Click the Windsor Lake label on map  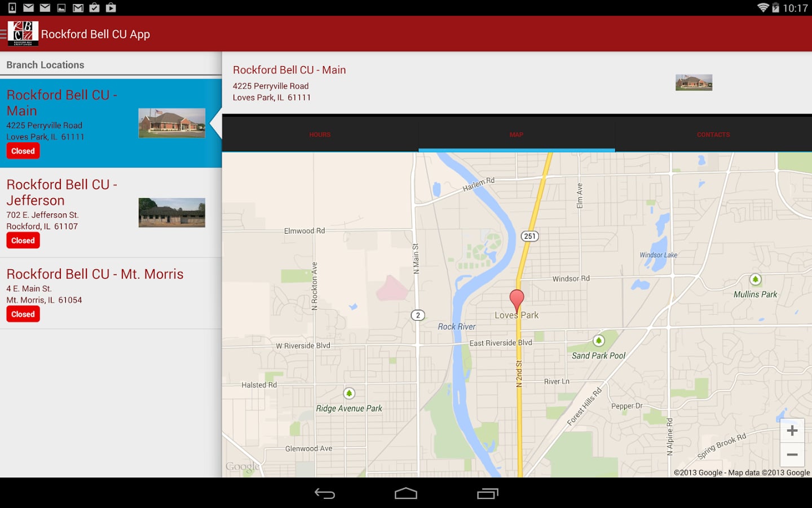pyautogui.click(x=659, y=255)
